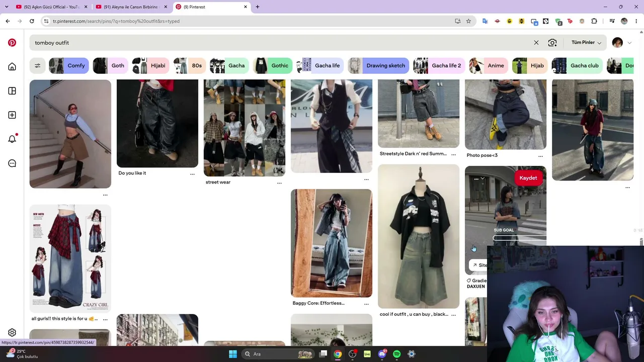This screenshot has width=644, height=362.
Task: Filter results by Drawing sketch
Action: 378,65
